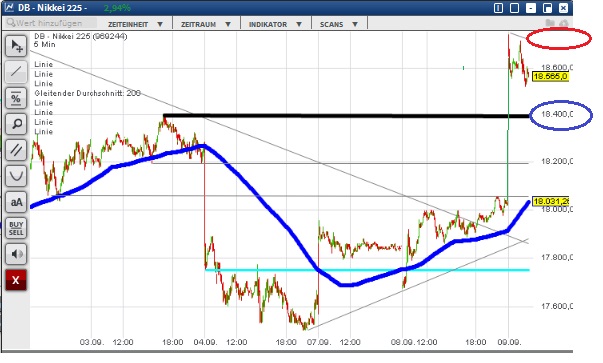The image size is (603, 363).
Task: Choose the percent retracement tool
Action: click(16, 98)
